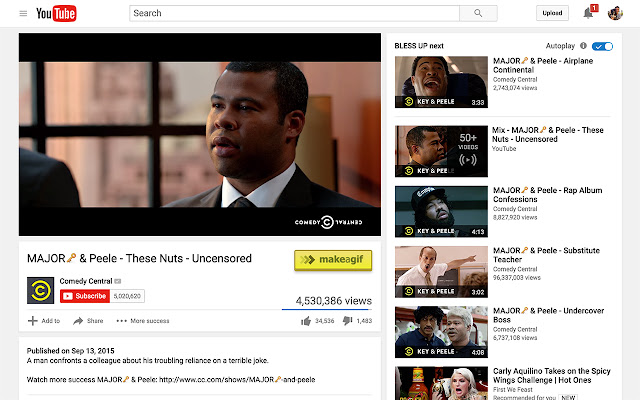Image resolution: width=640 pixels, height=400 pixels.
Task: Open Carly Aquilino Spicy Wings title
Action: click(551, 376)
